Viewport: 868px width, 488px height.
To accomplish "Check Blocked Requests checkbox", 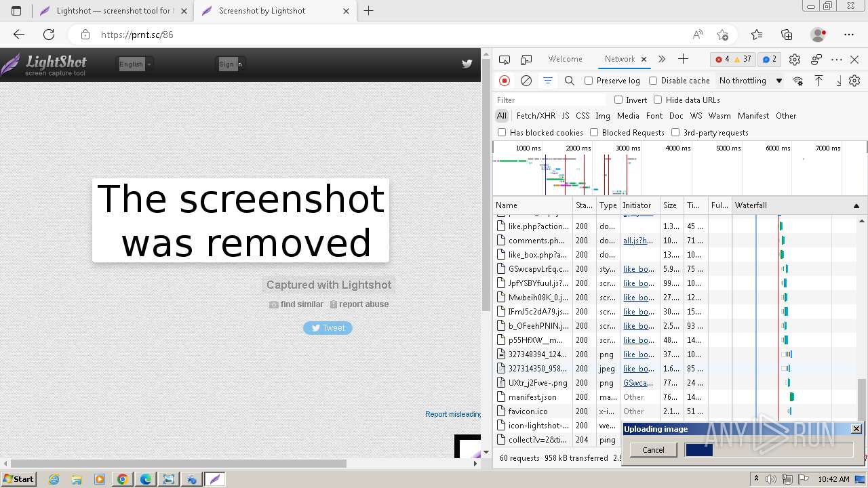I will (x=594, y=132).
